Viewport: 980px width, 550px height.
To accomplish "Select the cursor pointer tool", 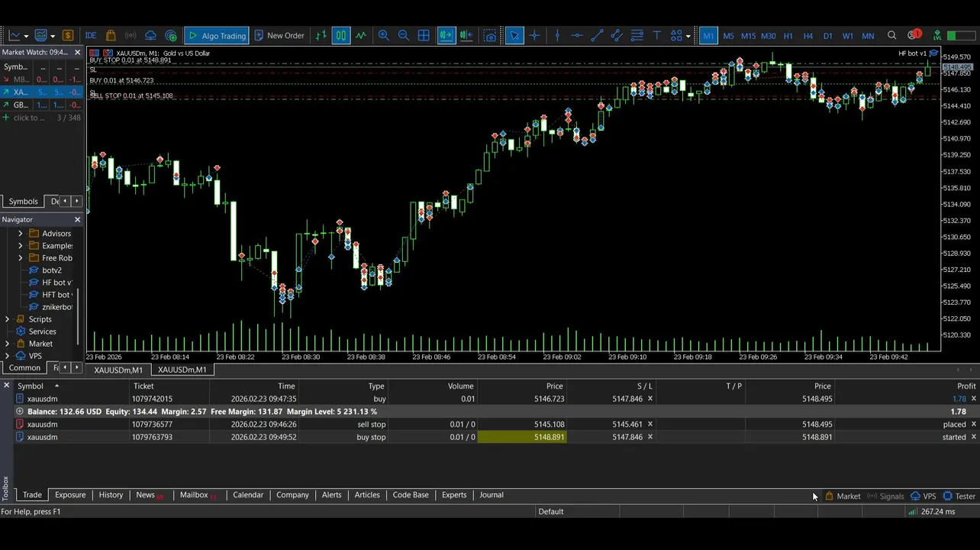I will [x=514, y=35].
